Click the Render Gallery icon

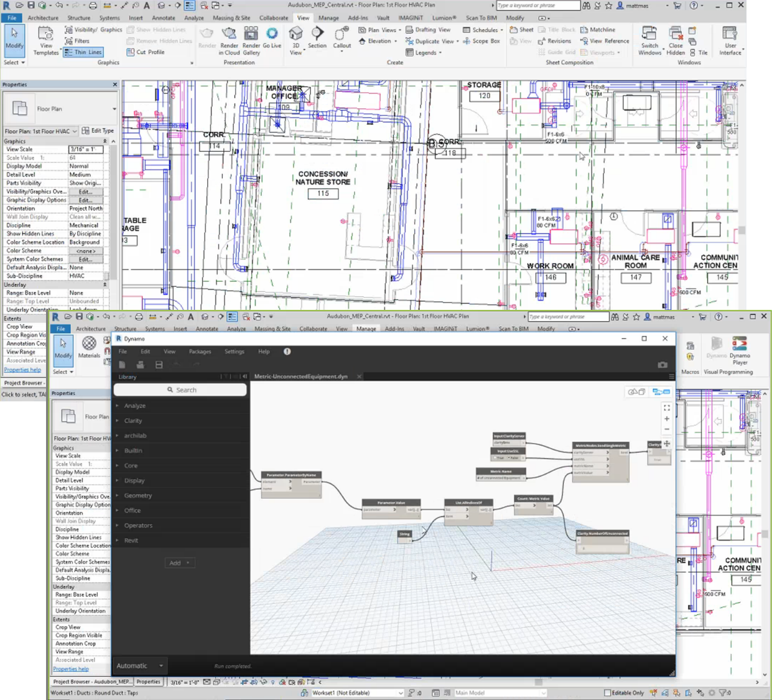(x=251, y=40)
